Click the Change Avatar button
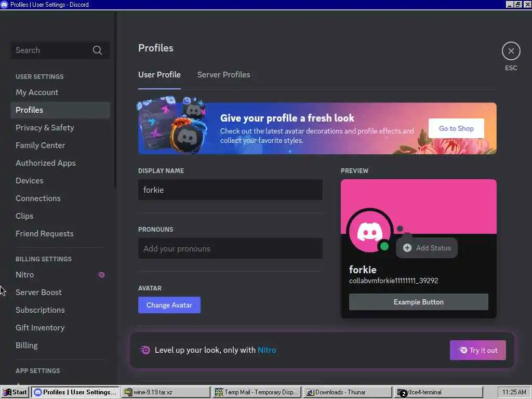 click(169, 305)
